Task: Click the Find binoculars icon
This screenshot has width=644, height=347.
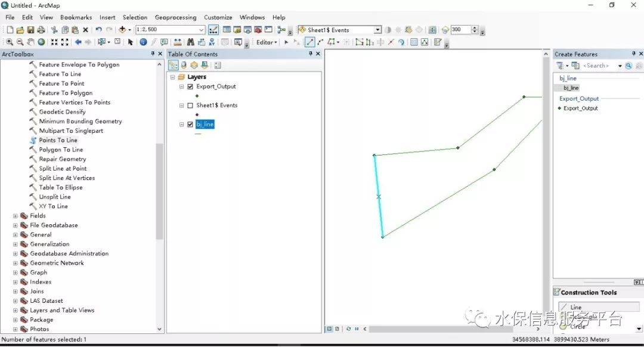Action: (x=190, y=42)
